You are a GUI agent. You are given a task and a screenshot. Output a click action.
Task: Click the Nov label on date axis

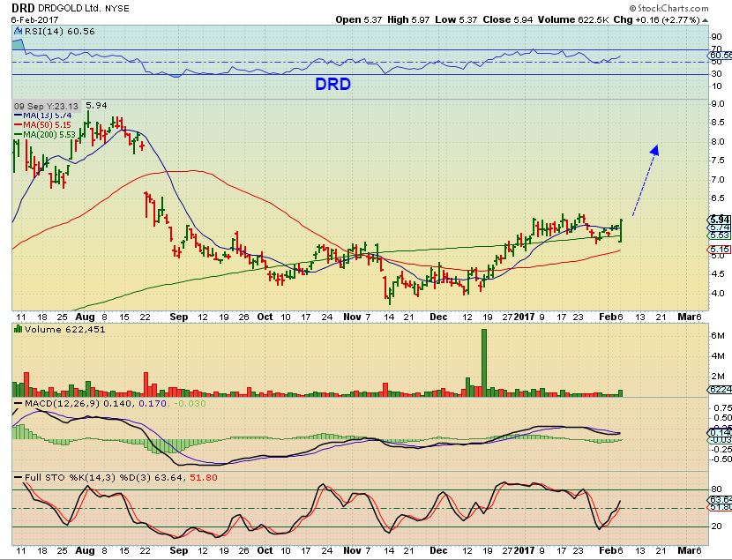(353, 315)
